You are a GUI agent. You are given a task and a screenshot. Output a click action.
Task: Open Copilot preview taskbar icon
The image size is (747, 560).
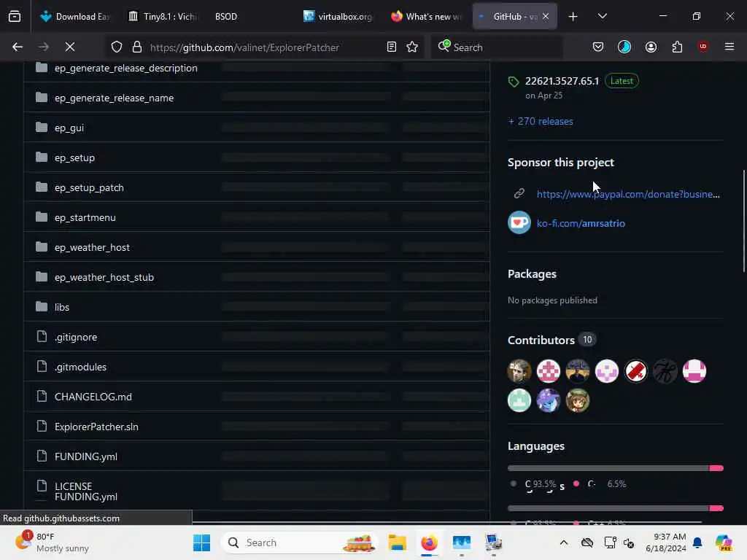click(723, 542)
